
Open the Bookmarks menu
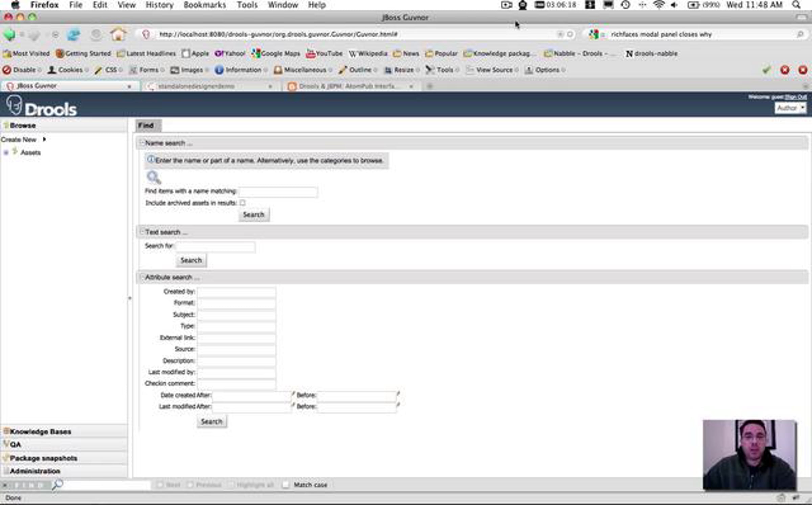(x=204, y=5)
